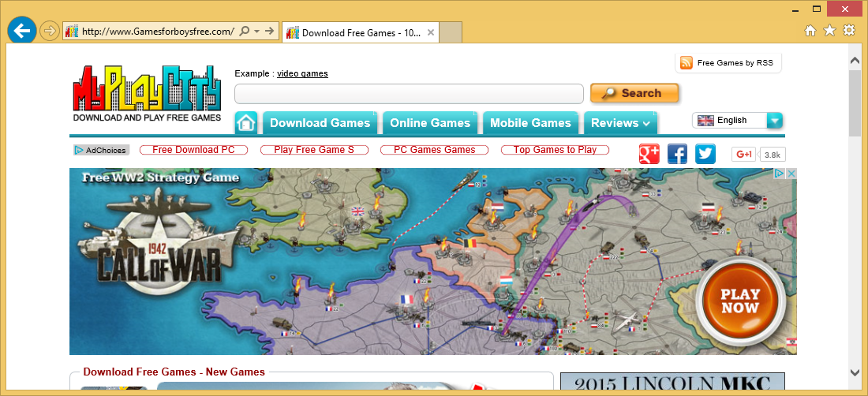
Task: Click the 'video games' example link
Action: (302, 73)
